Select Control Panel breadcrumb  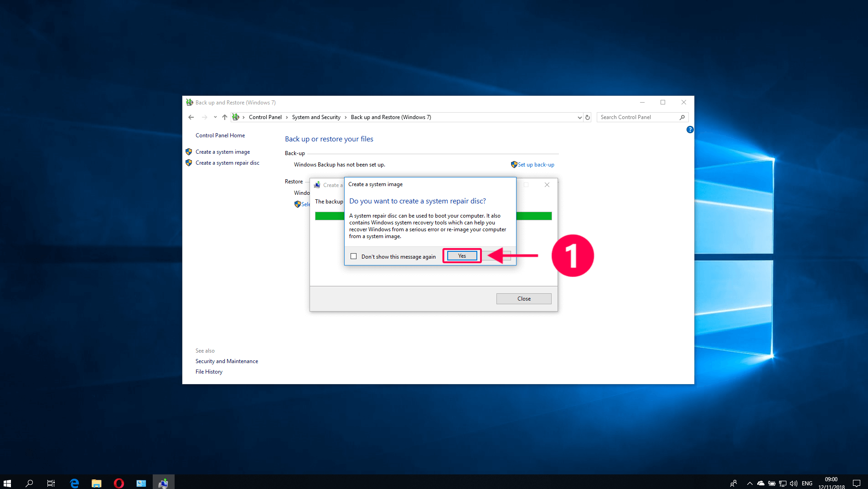(265, 117)
